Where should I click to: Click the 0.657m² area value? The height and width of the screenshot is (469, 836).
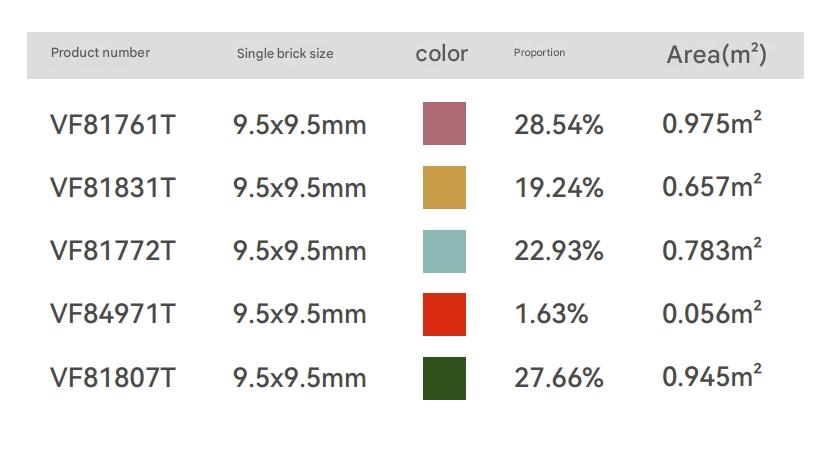pos(712,187)
